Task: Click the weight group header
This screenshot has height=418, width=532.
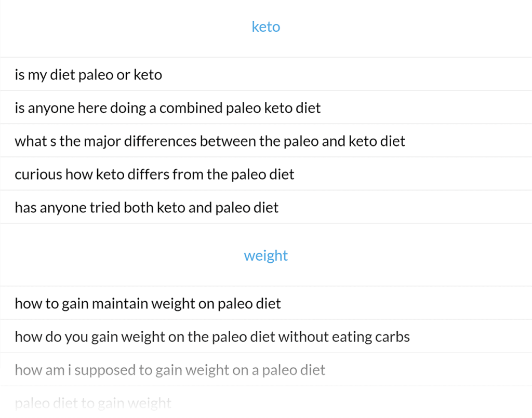Action: [x=265, y=255]
